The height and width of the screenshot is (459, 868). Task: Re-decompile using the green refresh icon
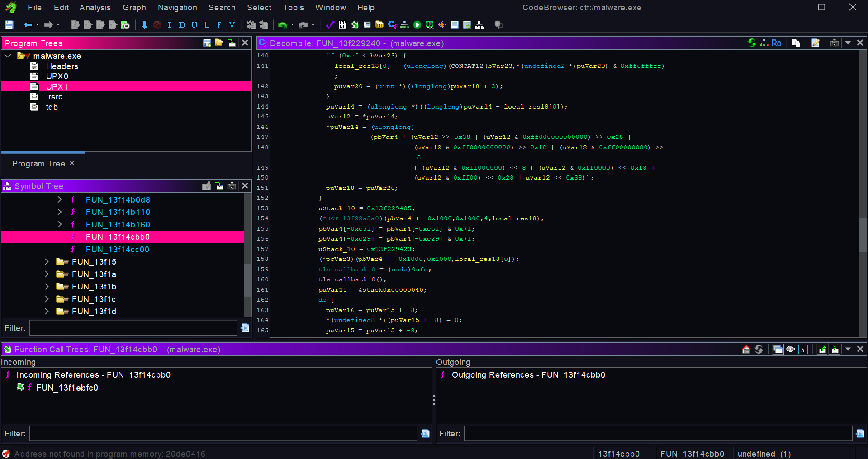tap(752, 43)
